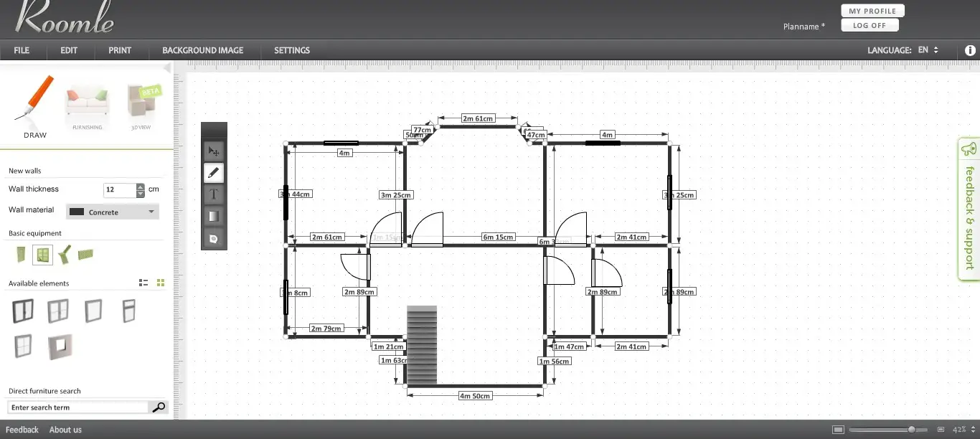The height and width of the screenshot is (439, 980).
Task: Pick the four-pane grid window element
Action: pos(23,346)
